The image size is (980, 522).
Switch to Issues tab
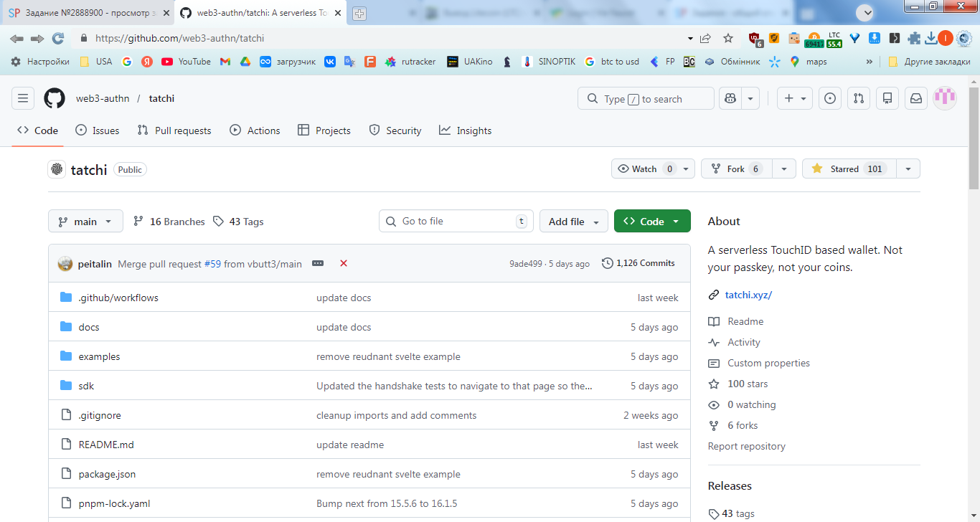click(98, 130)
